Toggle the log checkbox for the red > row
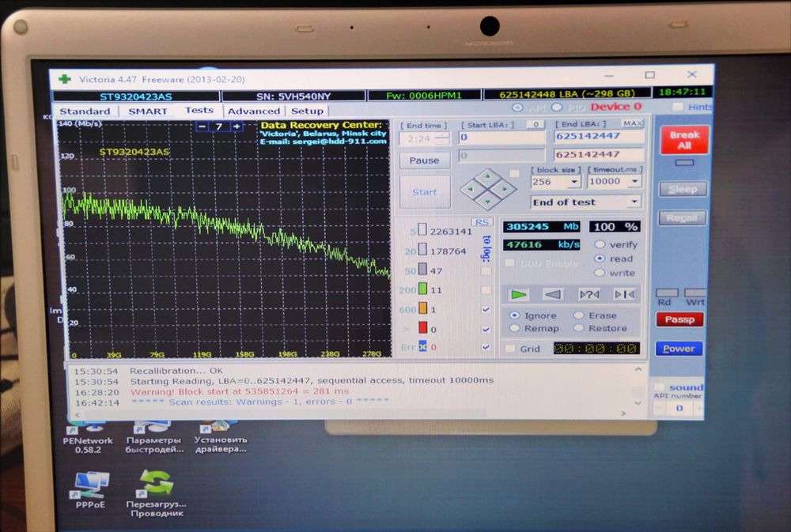The width and height of the screenshot is (791, 532). [x=486, y=330]
